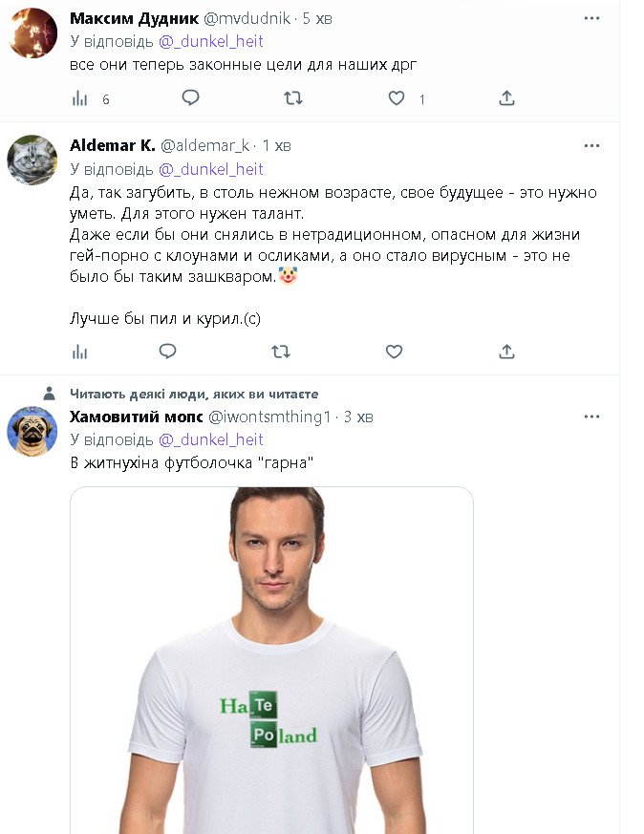This screenshot has width=644, height=834.
Task: Like Aldemar K.'s tweet
Action: click(x=394, y=352)
